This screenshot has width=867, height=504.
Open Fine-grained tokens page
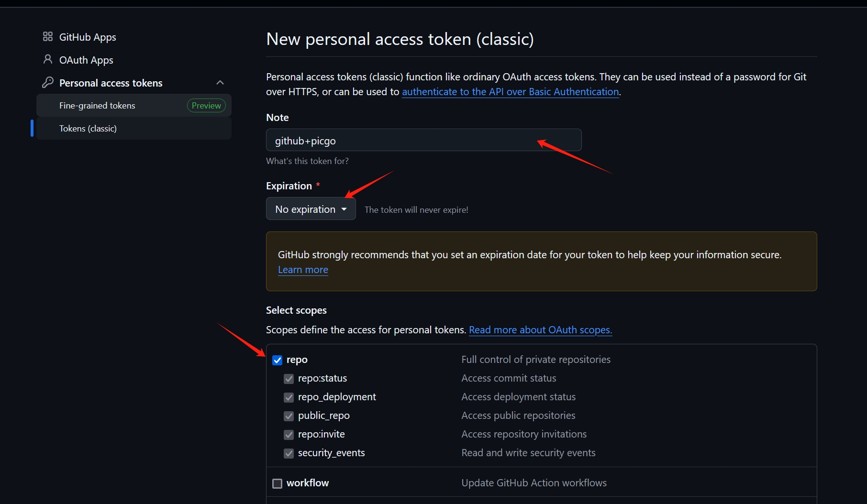(x=97, y=106)
